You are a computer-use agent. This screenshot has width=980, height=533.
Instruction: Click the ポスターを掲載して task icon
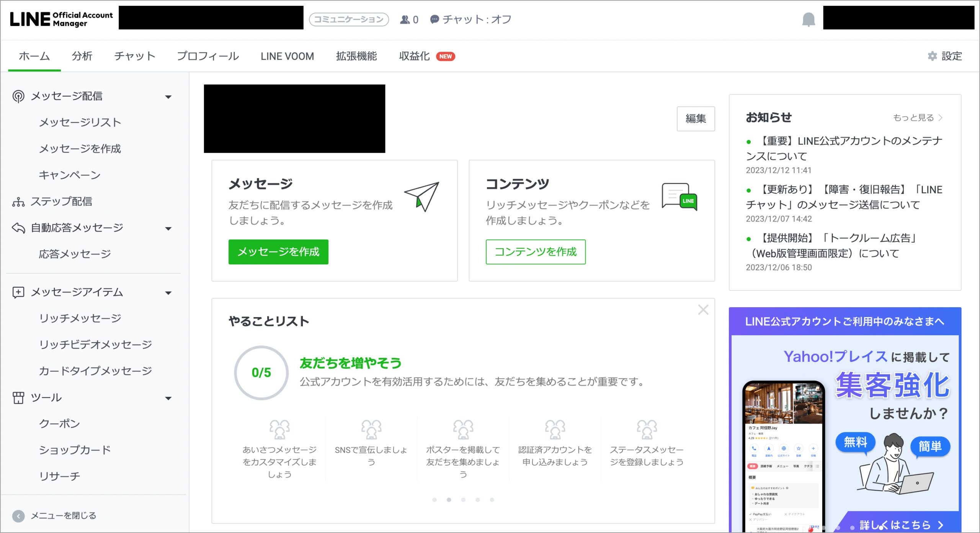click(463, 429)
